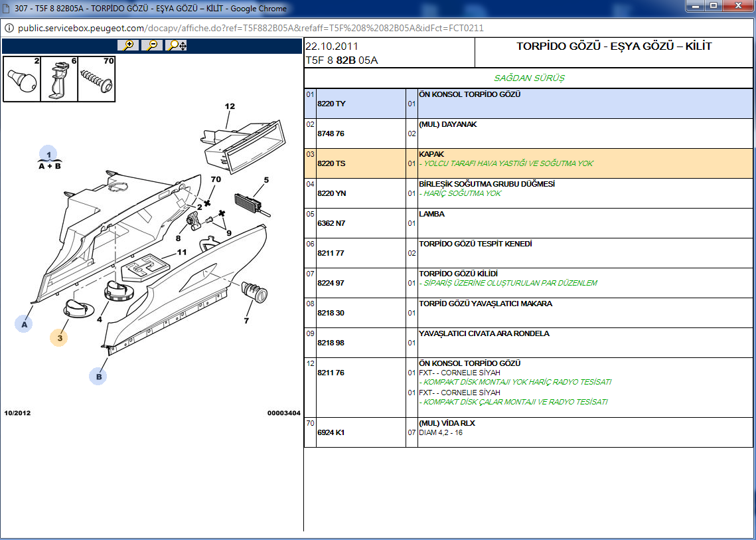The image size is (756, 540).
Task: Select the KAPAK row highlighted in orange
Action: pos(528,163)
